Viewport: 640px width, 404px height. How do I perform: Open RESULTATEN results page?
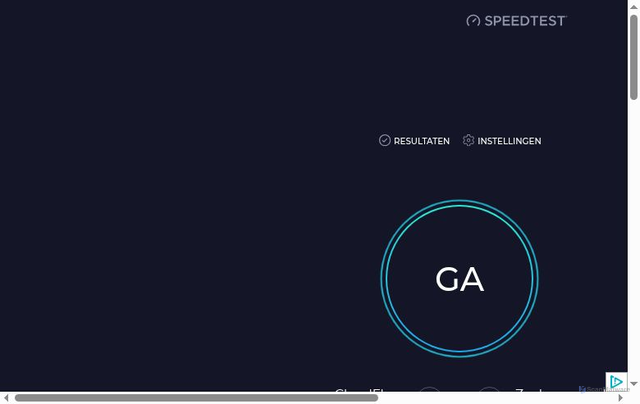point(414,141)
